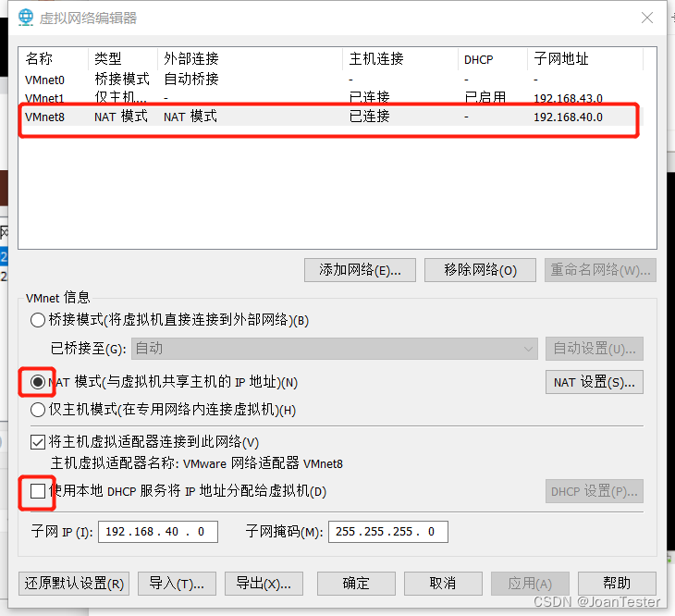Click the Virtual Network Editor globe icon

[x=25, y=18]
